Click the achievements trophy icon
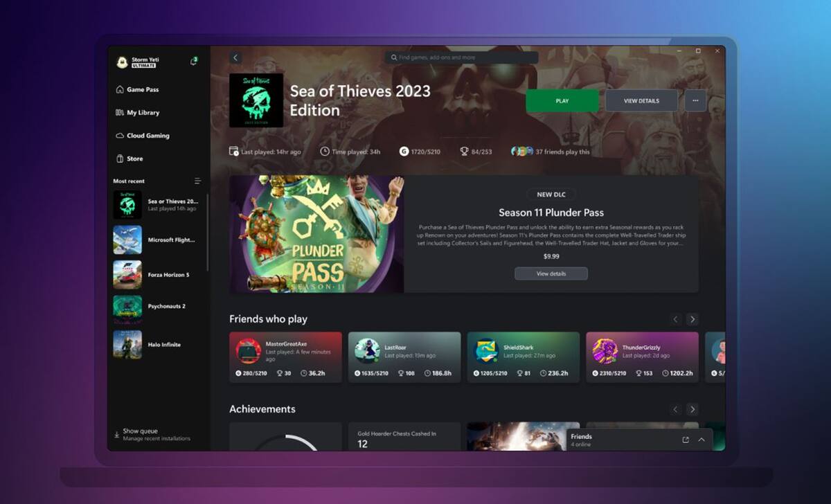 pos(464,152)
